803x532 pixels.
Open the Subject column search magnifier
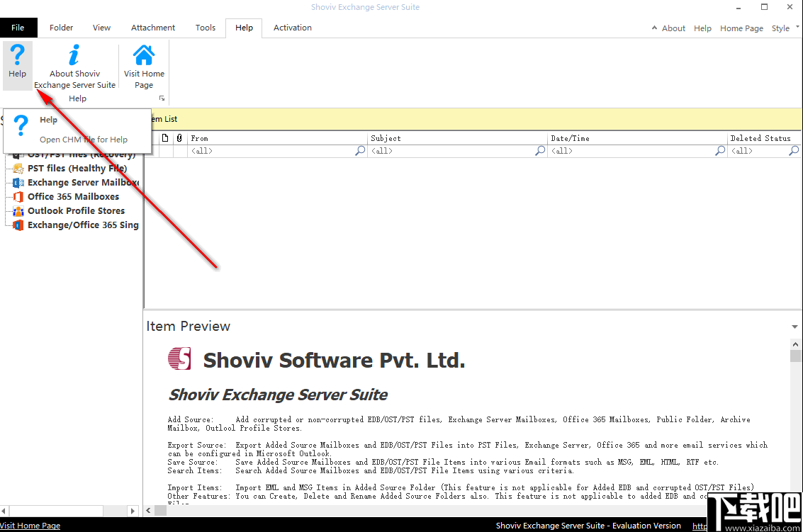[x=540, y=150]
